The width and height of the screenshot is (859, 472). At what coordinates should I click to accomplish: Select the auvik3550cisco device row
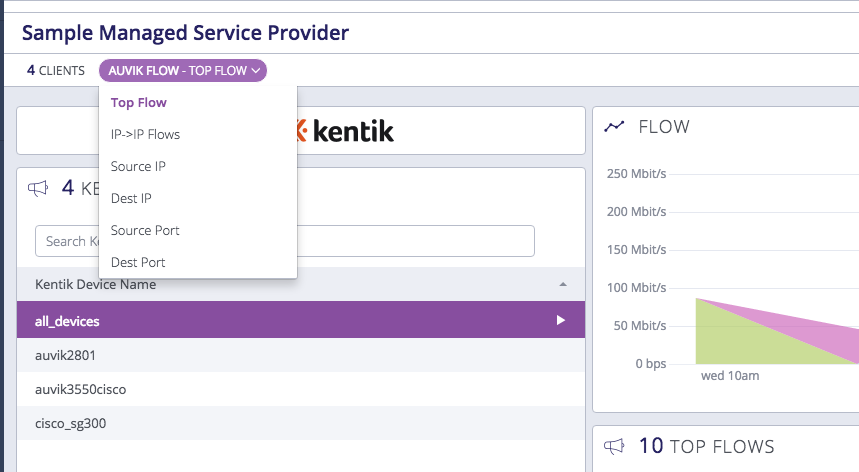coord(301,389)
